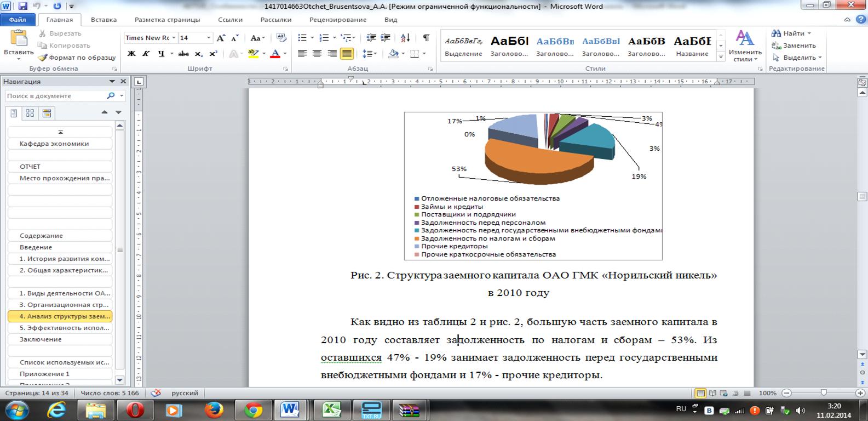Toggle show paragraph marks (¶)

[426, 38]
